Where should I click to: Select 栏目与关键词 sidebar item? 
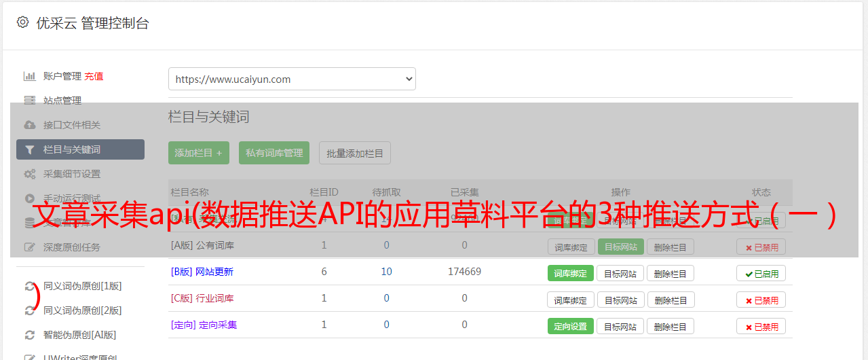[x=80, y=149]
